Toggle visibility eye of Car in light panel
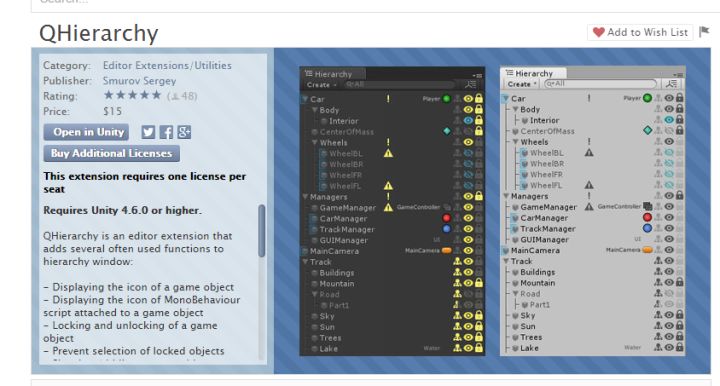The image size is (720, 386). coord(669,98)
